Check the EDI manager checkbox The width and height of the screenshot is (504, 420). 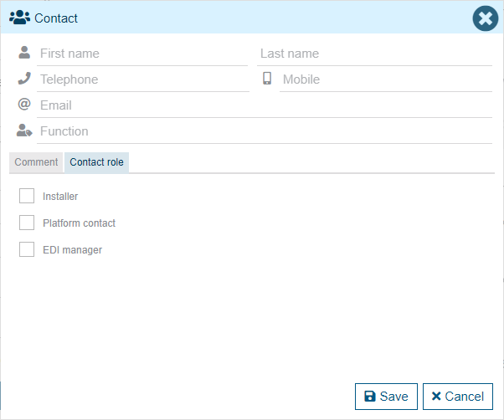click(x=27, y=249)
